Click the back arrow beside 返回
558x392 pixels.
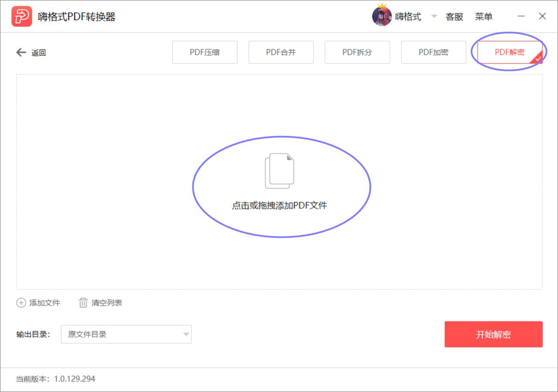[x=20, y=52]
